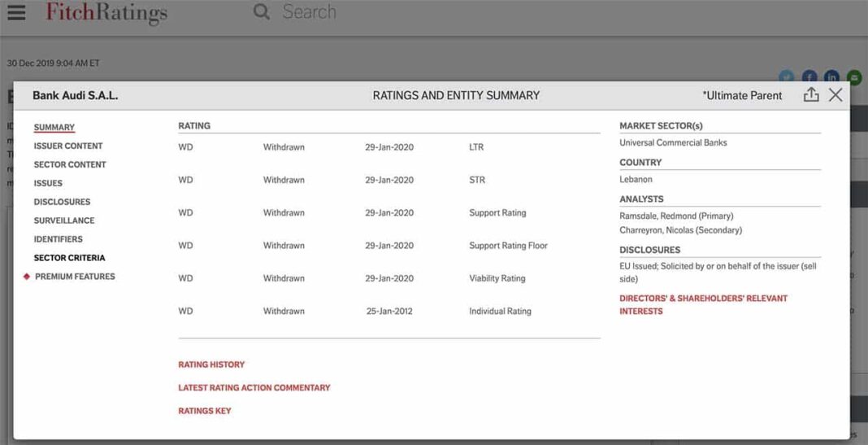Share on Facebook using its icon

click(x=809, y=77)
